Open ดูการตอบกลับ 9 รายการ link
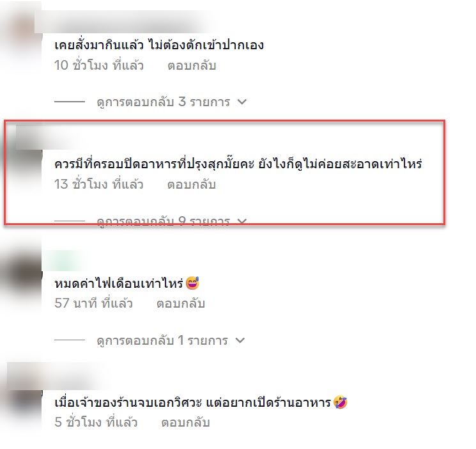This screenshot has height=449, width=476. [x=164, y=221]
